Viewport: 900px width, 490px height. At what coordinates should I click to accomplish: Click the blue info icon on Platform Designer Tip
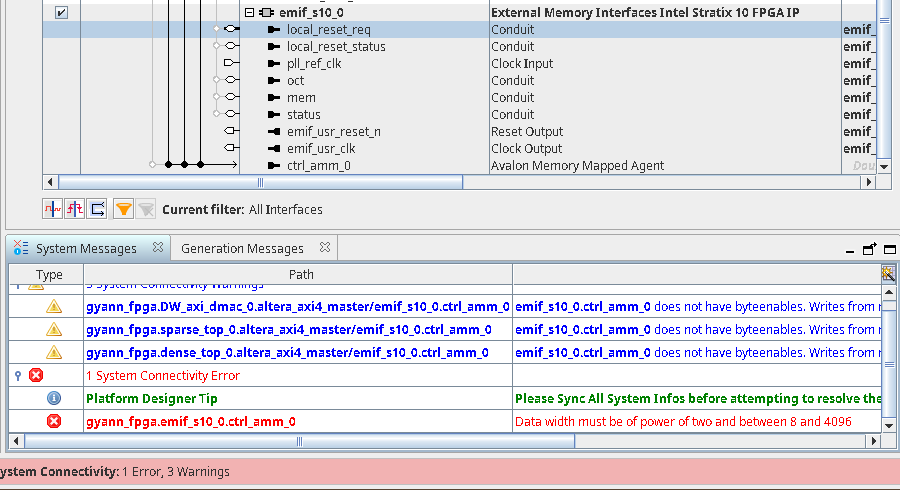(54, 398)
